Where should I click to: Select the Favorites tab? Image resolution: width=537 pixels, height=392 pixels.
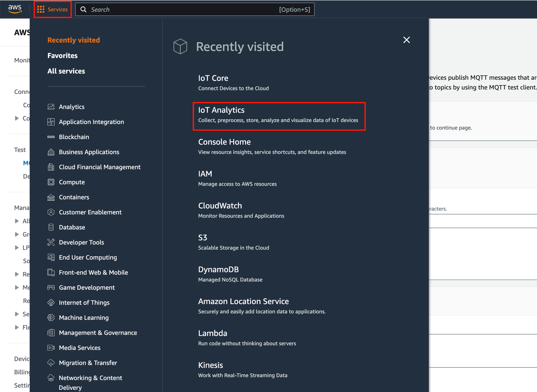[x=62, y=56]
